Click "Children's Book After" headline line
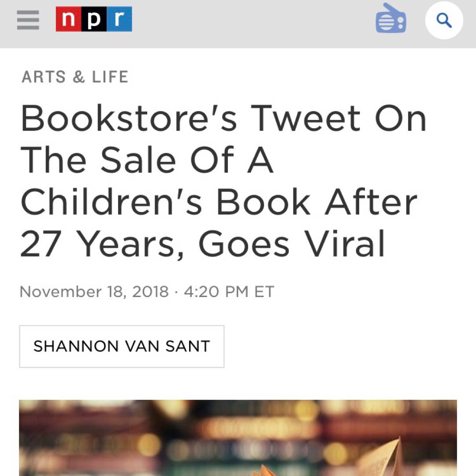Image resolution: width=476 pixels, height=476 pixels. click(x=219, y=202)
